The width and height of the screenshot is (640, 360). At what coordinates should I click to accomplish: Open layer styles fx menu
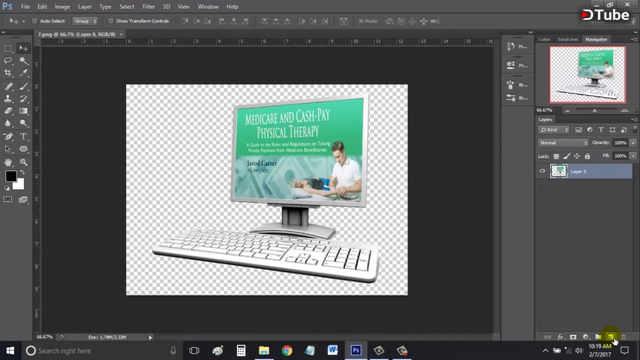pos(560,337)
